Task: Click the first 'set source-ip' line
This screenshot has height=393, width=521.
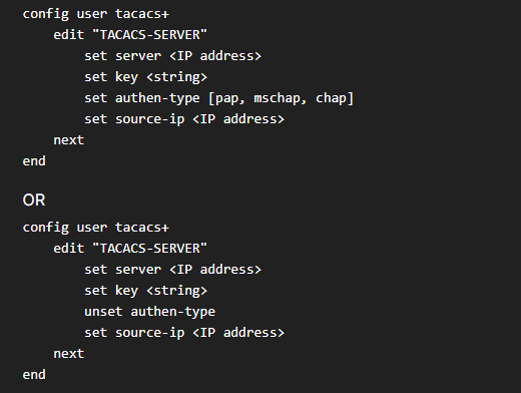Action: click(184, 119)
